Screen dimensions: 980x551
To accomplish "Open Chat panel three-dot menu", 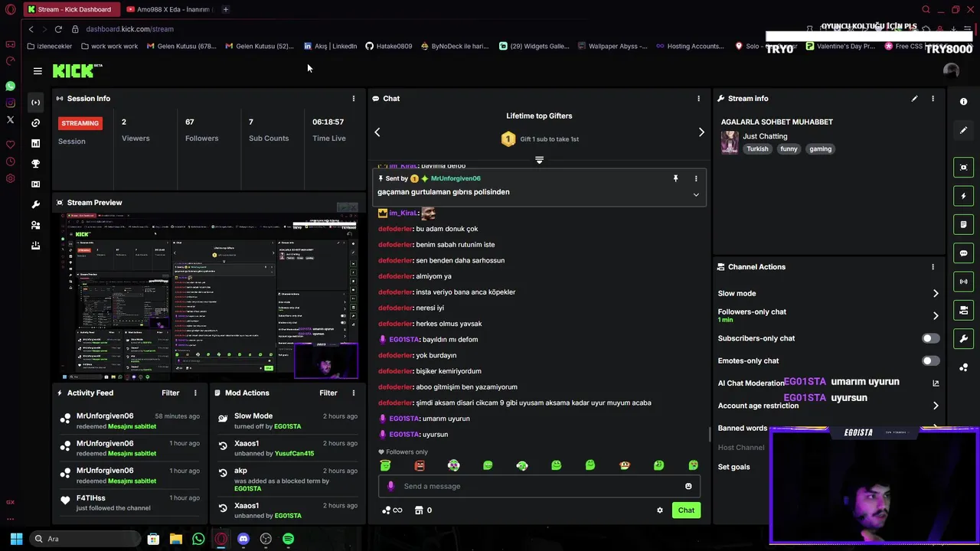I will tap(698, 99).
